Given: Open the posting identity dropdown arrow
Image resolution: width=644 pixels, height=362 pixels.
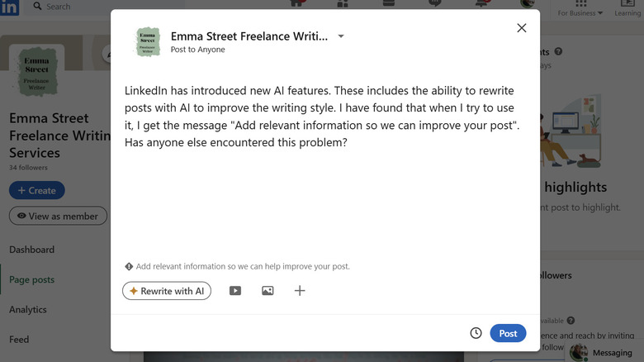Looking at the screenshot, I should point(341,36).
